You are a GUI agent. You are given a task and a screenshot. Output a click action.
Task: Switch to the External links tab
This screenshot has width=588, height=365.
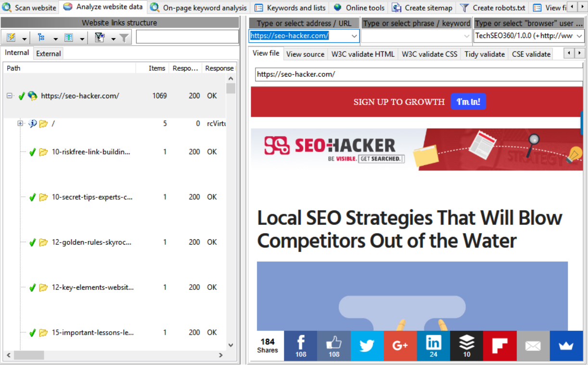pyautogui.click(x=49, y=53)
